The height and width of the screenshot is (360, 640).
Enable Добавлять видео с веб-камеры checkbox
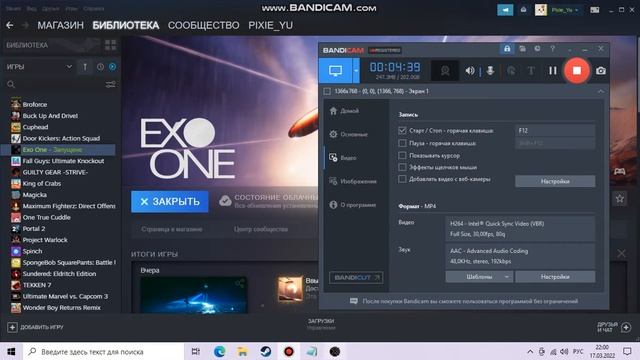tap(402, 179)
